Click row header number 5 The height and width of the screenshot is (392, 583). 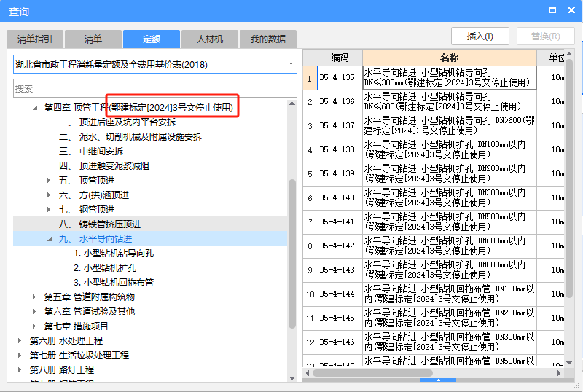[x=310, y=173]
